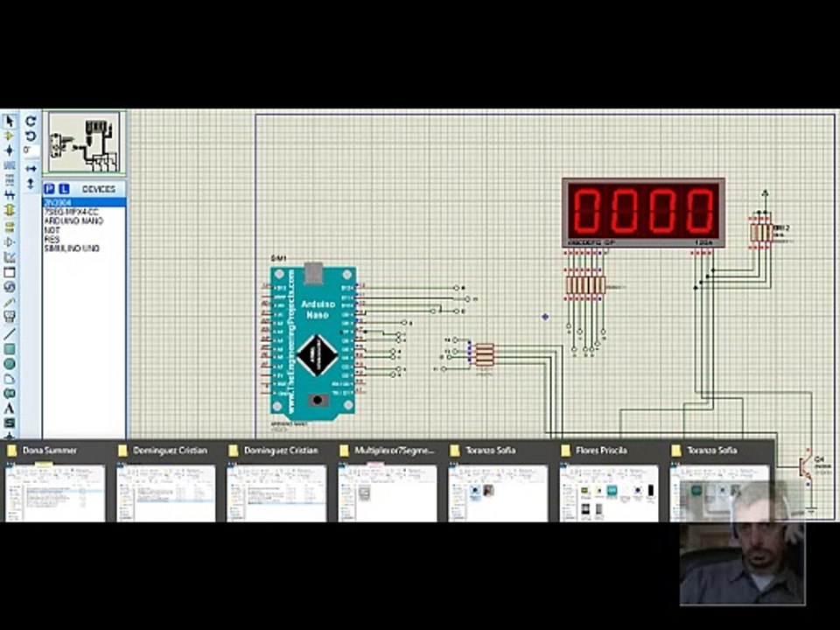Select 7SEG-MPX4-CC in the devices list
The height and width of the screenshot is (630, 840).
pos(84,212)
